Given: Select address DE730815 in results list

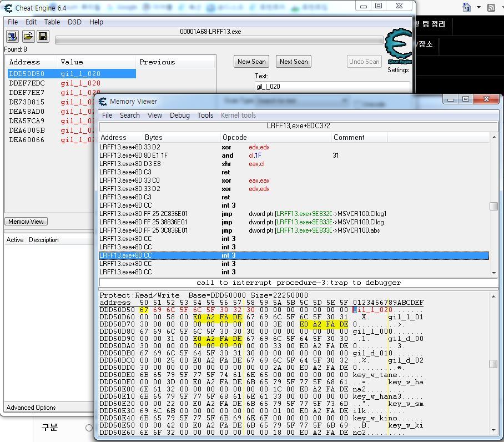Looking at the screenshot, I should pos(52,102).
